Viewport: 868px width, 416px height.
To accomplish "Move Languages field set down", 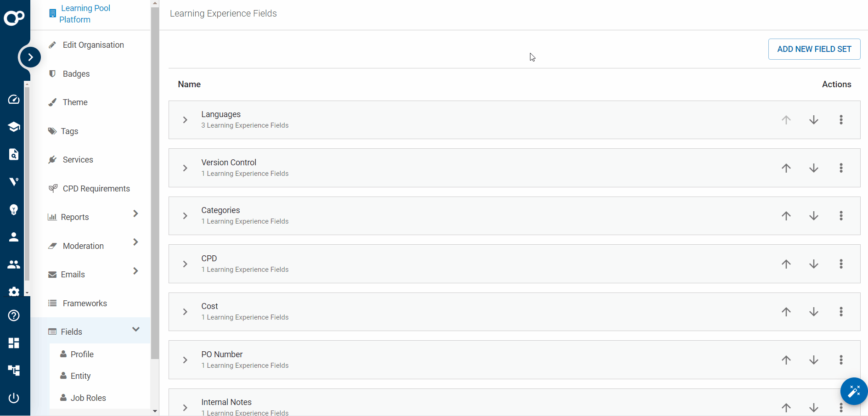I will (814, 120).
